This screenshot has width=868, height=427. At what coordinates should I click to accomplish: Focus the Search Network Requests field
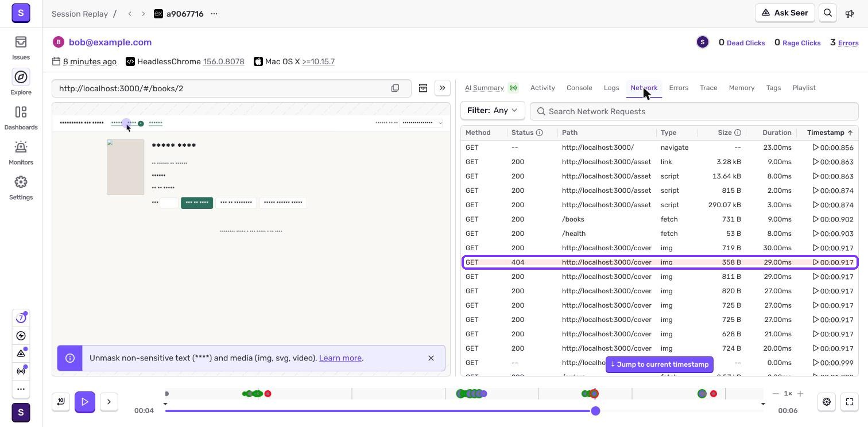pos(694,111)
